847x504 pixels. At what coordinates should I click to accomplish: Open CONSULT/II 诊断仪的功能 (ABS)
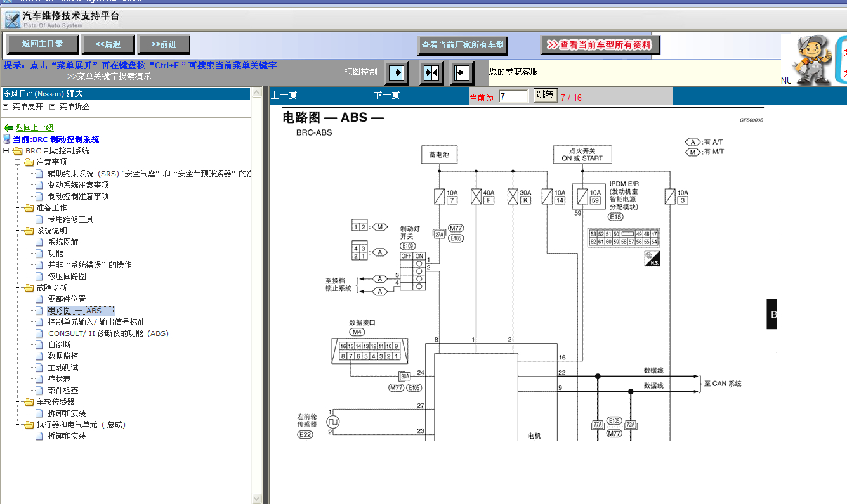pos(108,333)
